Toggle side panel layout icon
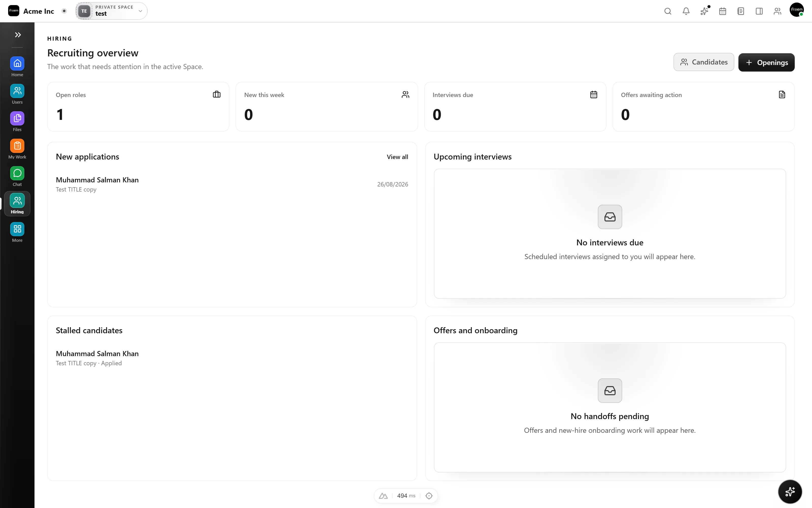Viewport: 812px width, 508px height. [x=759, y=11]
